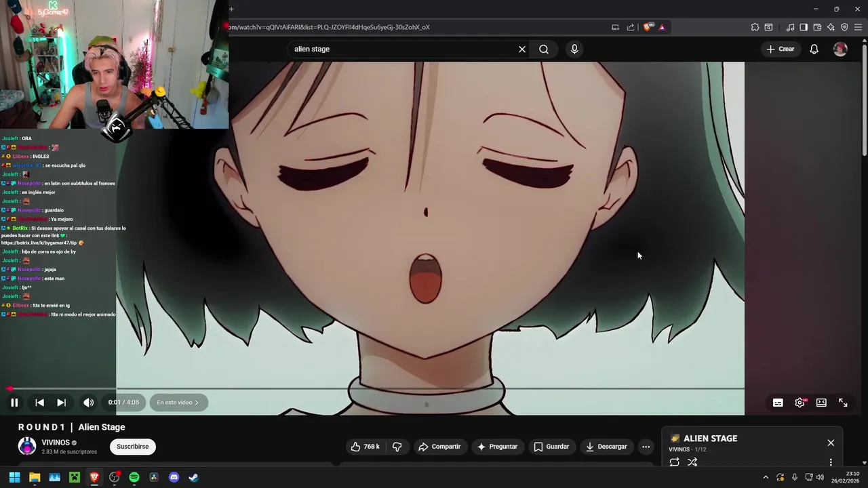Click the Descargar button
Viewport: 868px width, 488px height.
[x=606, y=447]
